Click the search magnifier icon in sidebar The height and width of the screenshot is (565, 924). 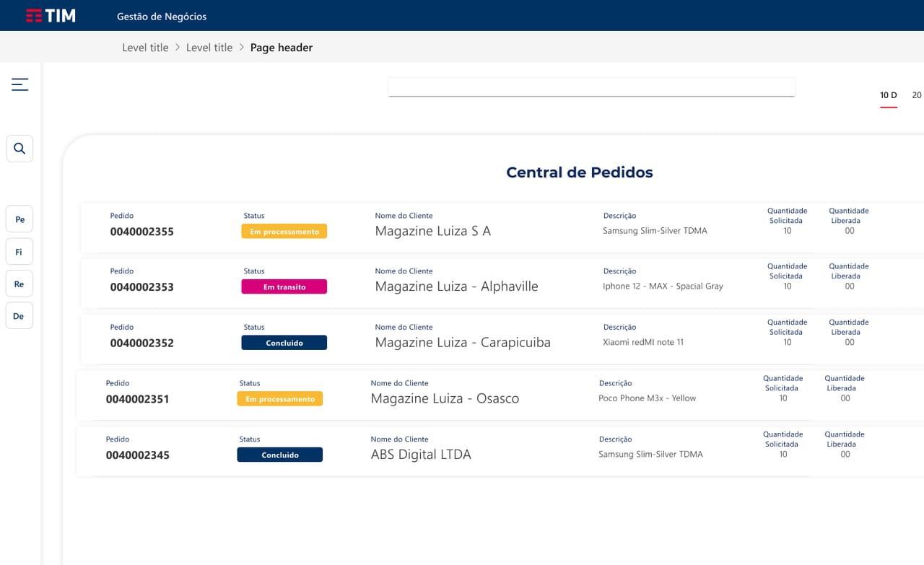pyautogui.click(x=19, y=149)
